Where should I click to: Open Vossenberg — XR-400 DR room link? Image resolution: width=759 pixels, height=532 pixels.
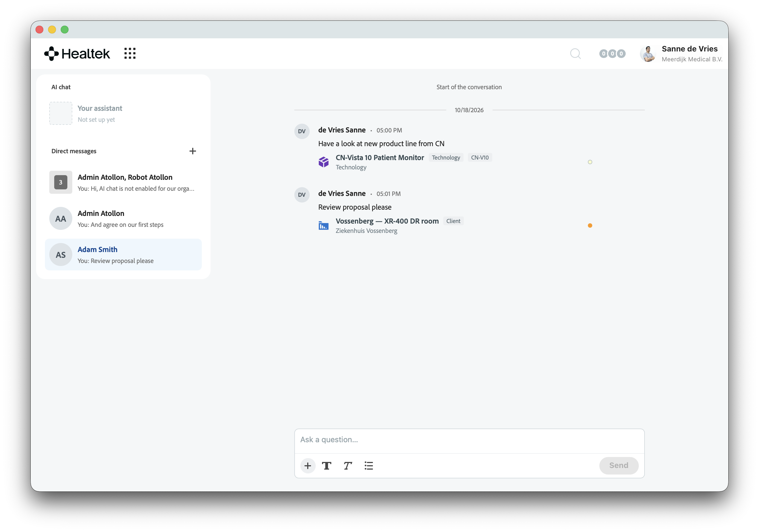(387, 221)
